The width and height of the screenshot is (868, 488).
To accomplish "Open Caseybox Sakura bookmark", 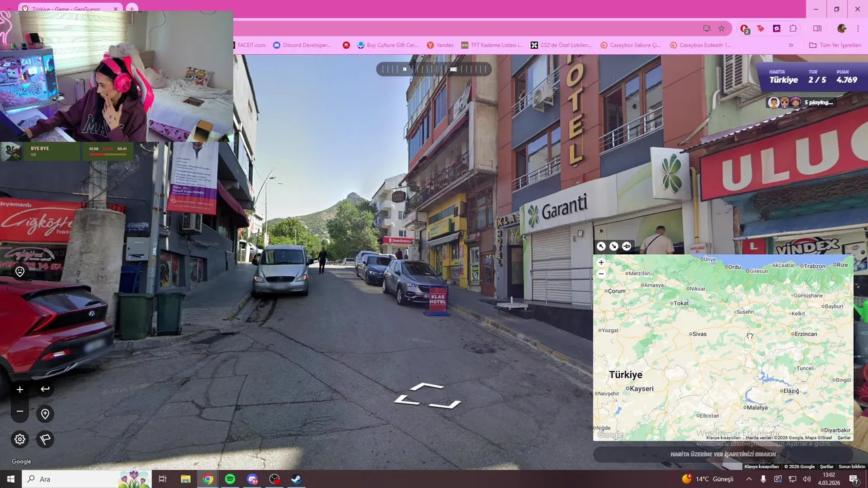I will [x=631, y=45].
